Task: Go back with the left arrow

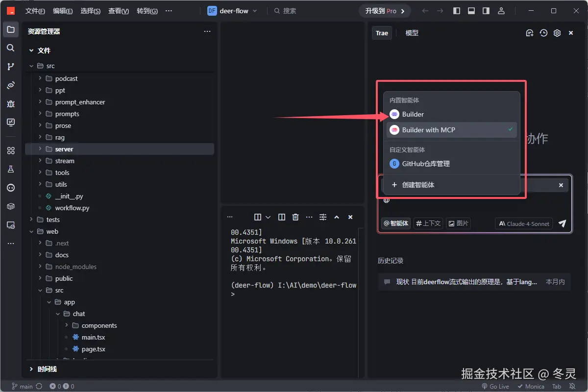Action: 425,11
